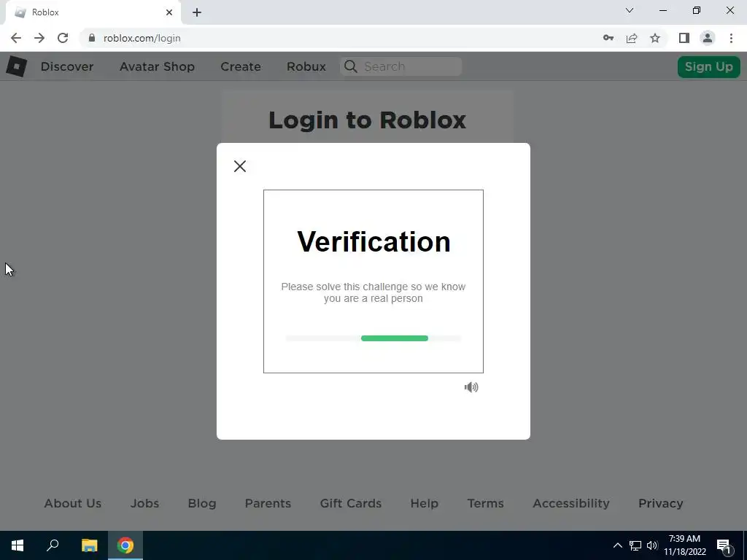
Task: Close the verification dialog with the X
Action: [239, 166]
